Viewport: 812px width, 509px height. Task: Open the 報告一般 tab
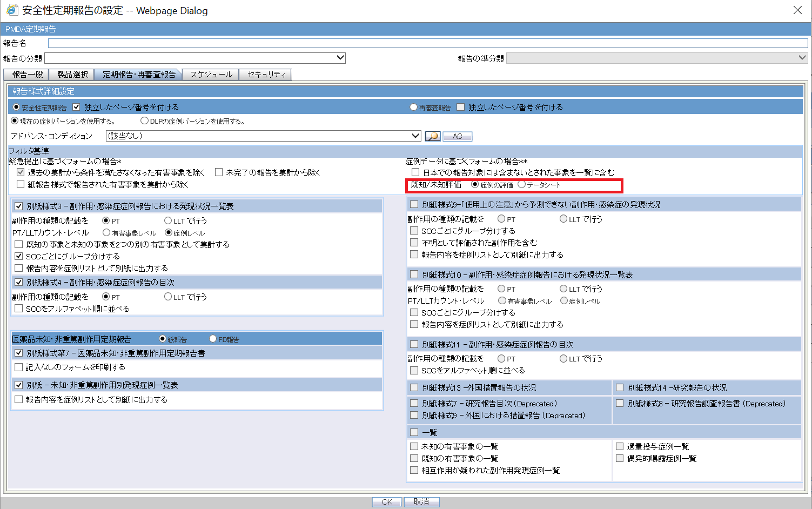(26, 75)
